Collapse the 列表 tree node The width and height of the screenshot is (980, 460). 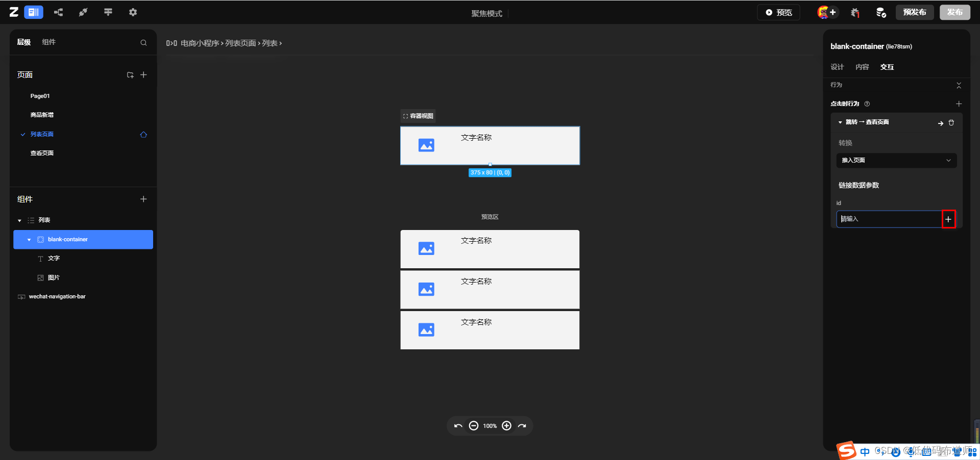[19, 221]
